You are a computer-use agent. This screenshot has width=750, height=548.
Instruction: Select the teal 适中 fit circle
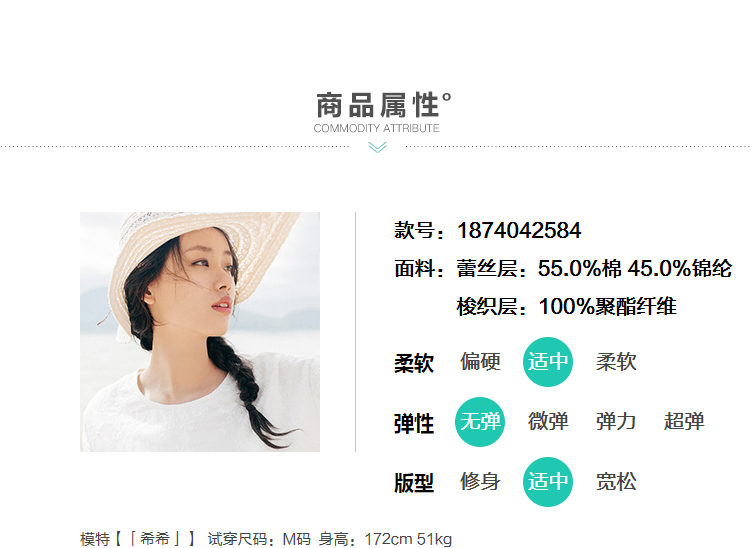pyautogui.click(x=548, y=482)
